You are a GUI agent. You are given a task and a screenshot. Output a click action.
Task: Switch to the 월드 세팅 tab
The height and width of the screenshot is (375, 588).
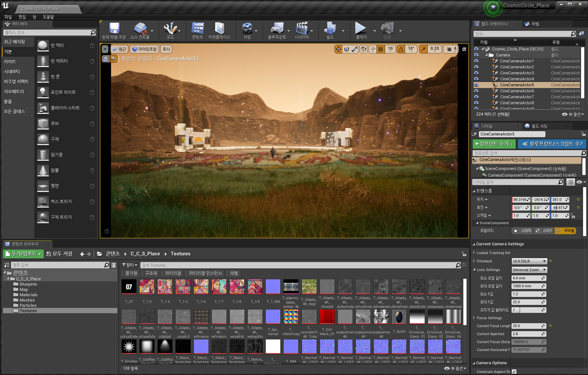coord(539,126)
